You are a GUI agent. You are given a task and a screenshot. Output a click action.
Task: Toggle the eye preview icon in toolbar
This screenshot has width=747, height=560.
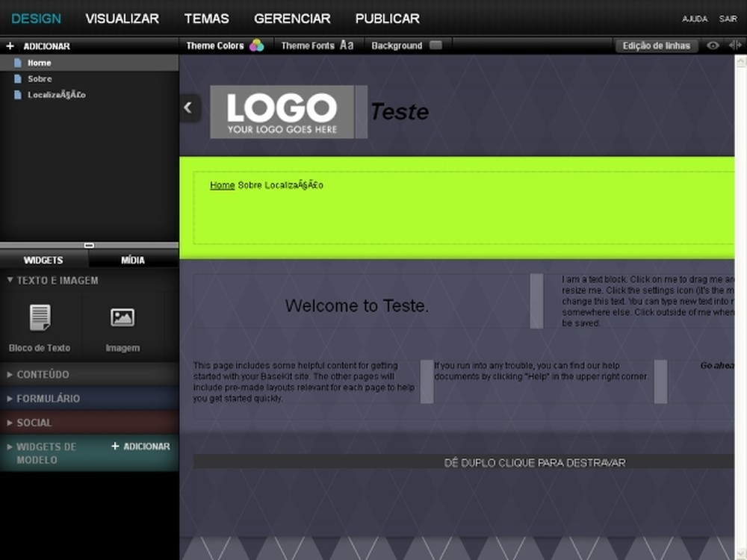[x=713, y=46]
